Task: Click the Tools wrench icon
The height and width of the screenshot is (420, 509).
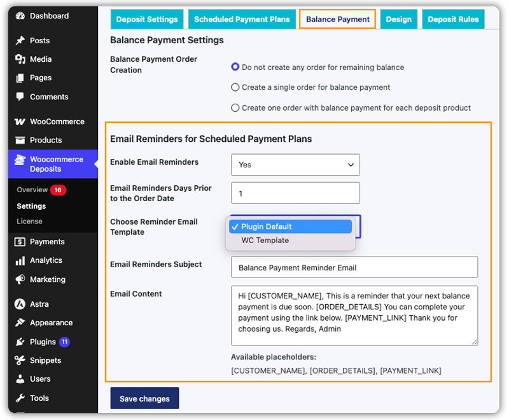Action: point(20,398)
